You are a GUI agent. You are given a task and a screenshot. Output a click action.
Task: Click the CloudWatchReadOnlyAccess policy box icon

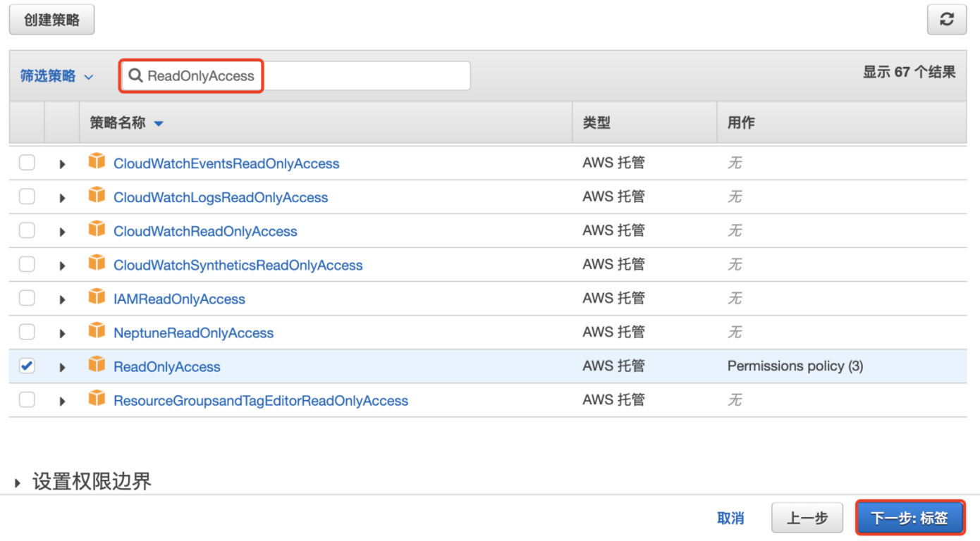pyautogui.click(x=97, y=229)
